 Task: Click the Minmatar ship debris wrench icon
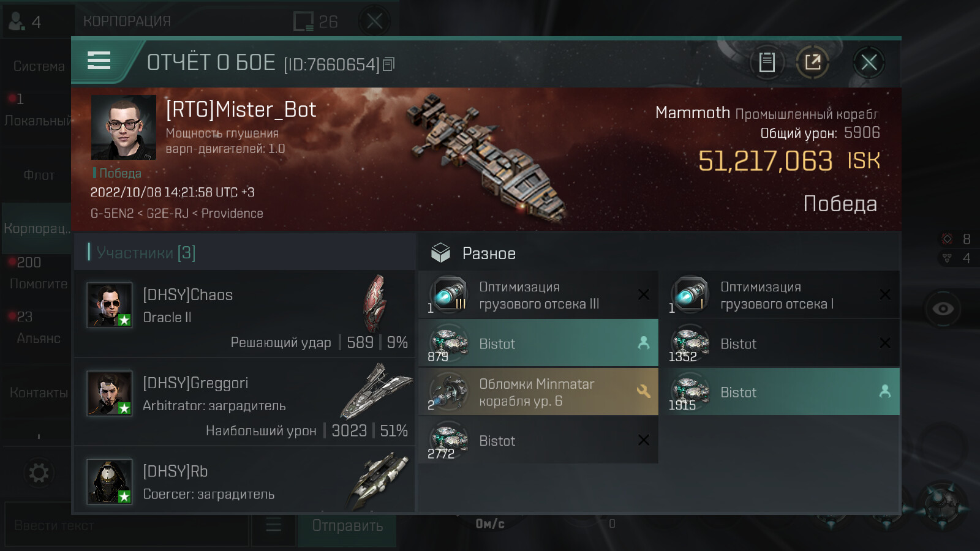(x=643, y=391)
